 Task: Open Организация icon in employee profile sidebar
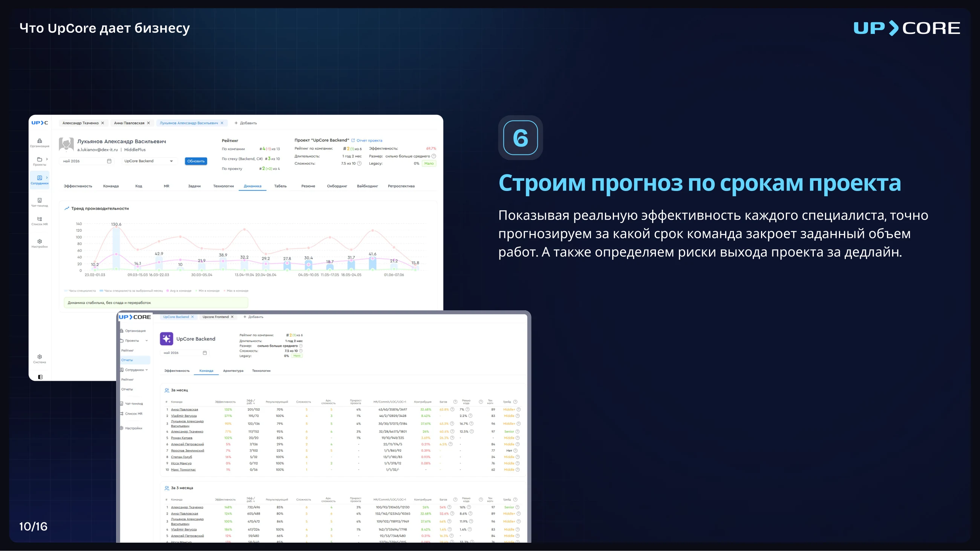click(x=40, y=141)
